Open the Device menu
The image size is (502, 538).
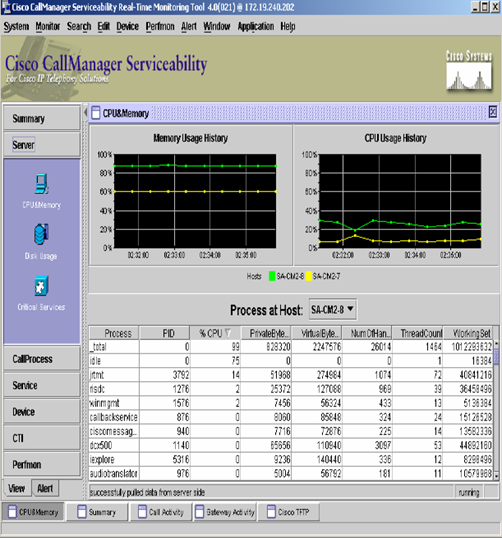127,26
